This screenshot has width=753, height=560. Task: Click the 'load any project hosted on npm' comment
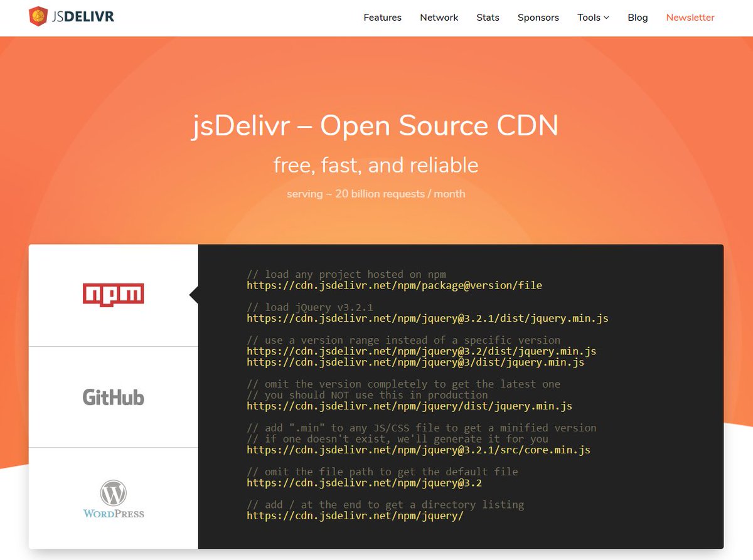tap(346, 274)
